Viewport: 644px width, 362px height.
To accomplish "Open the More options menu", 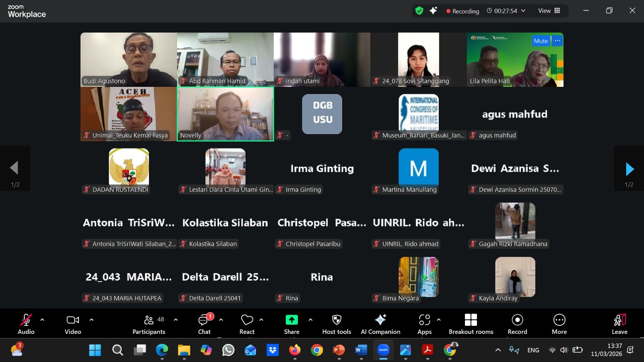I will pyautogui.click(x=559, y=324).
